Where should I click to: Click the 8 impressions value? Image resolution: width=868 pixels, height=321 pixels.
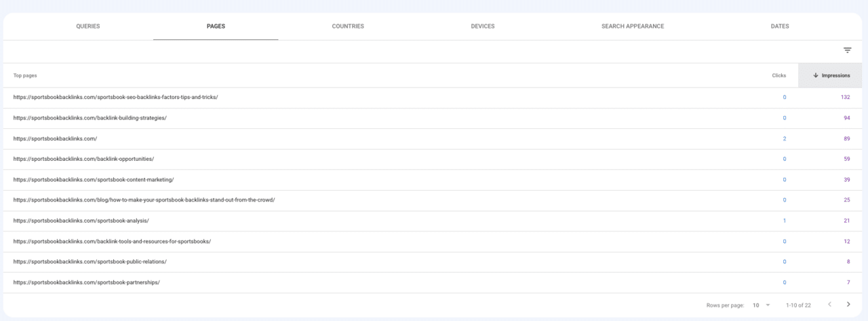click(x=848, y=262)
